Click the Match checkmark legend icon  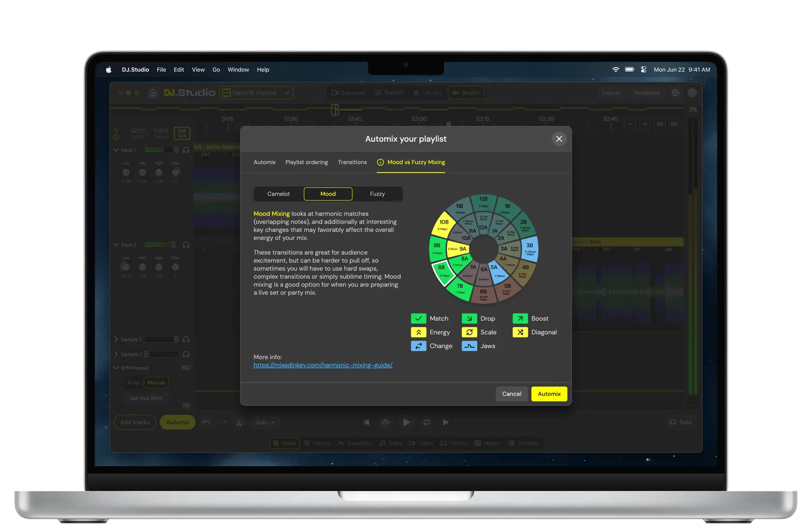(418, 319)
